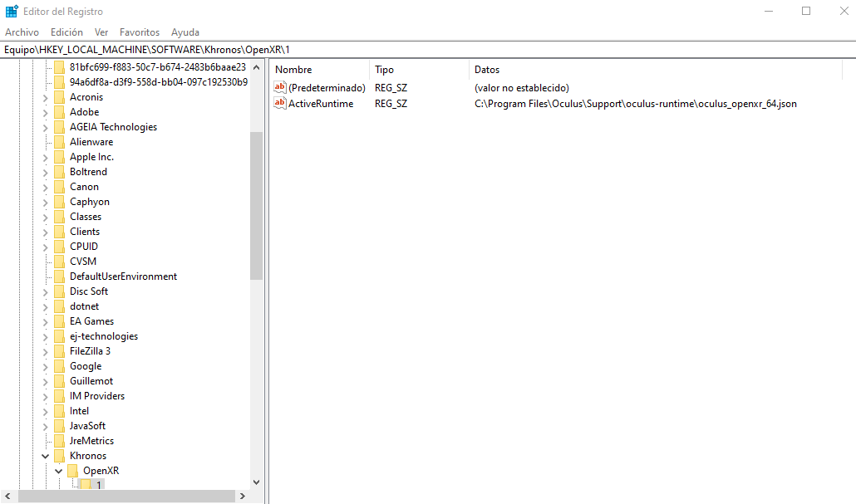Maximize the Editor del Registro window
The width and height of the screenshot is (856, 504).
[806, 11]
